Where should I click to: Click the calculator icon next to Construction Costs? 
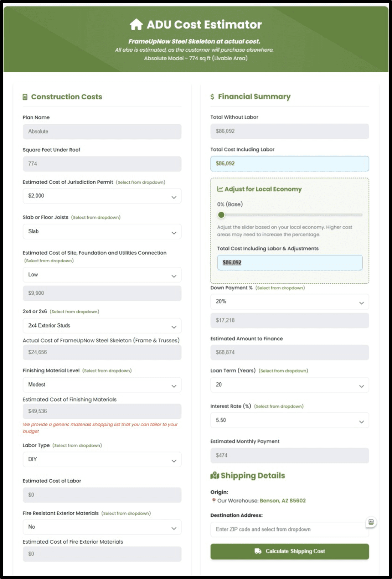25,97
